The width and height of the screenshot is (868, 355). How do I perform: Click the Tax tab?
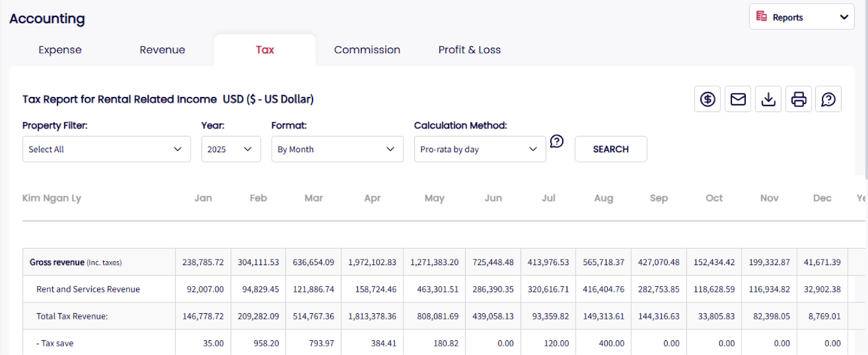(265, 50)
